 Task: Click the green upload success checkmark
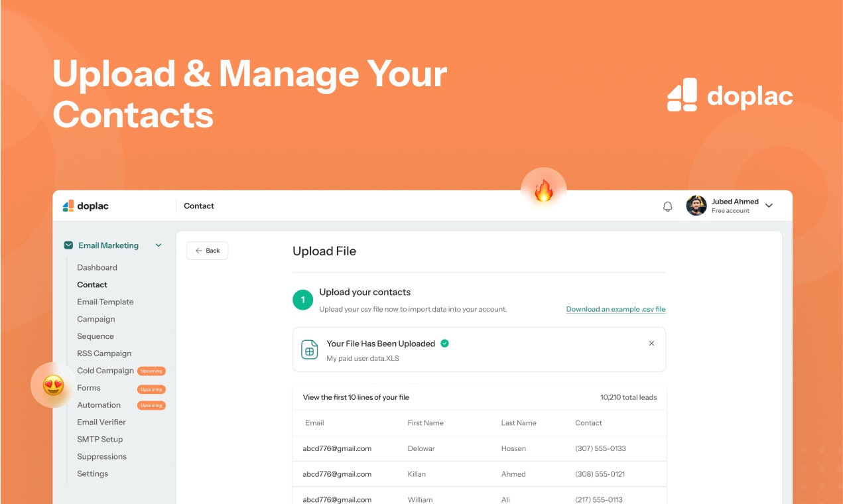pyautogui.click(x=444, y=344)
